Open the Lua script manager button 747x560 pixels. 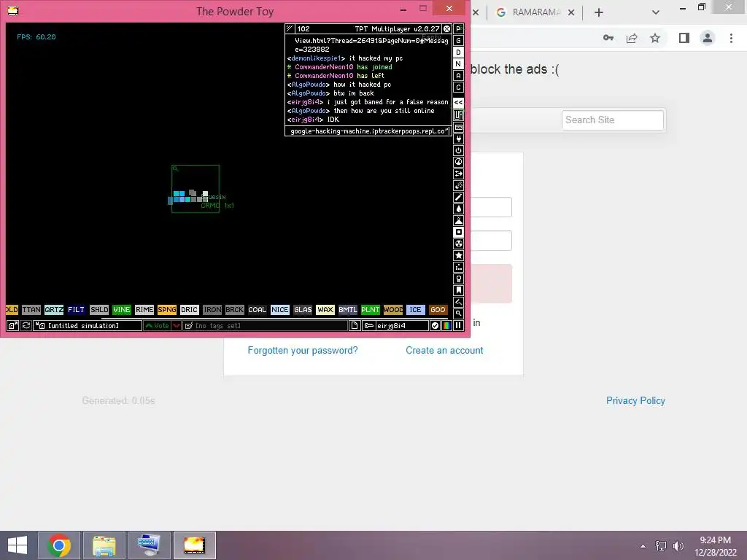click(458, 114)
